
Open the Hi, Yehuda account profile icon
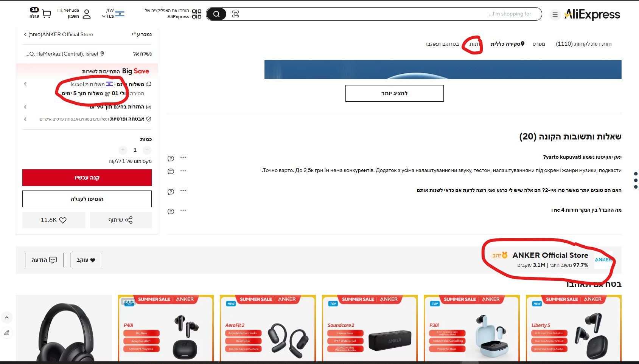pos(87,14)
